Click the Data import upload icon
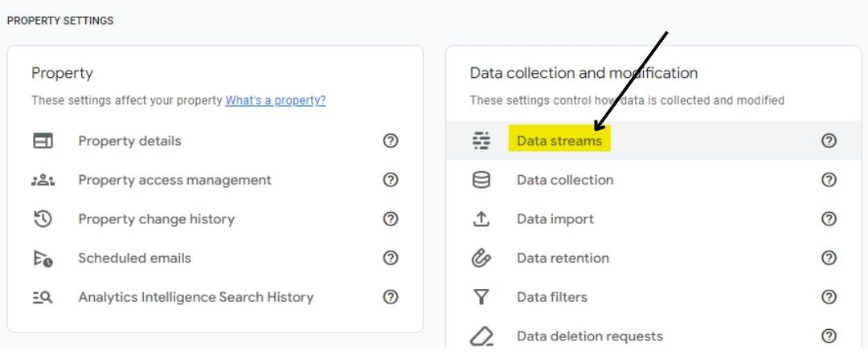Image resolution: width=868 pixels, height=354 pixels. [481, 219]
